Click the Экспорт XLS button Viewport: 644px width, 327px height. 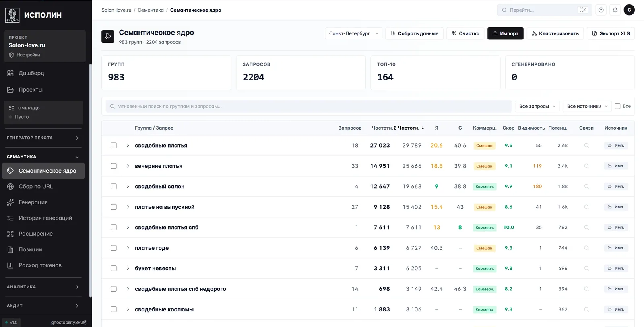(x=611, y=33)
